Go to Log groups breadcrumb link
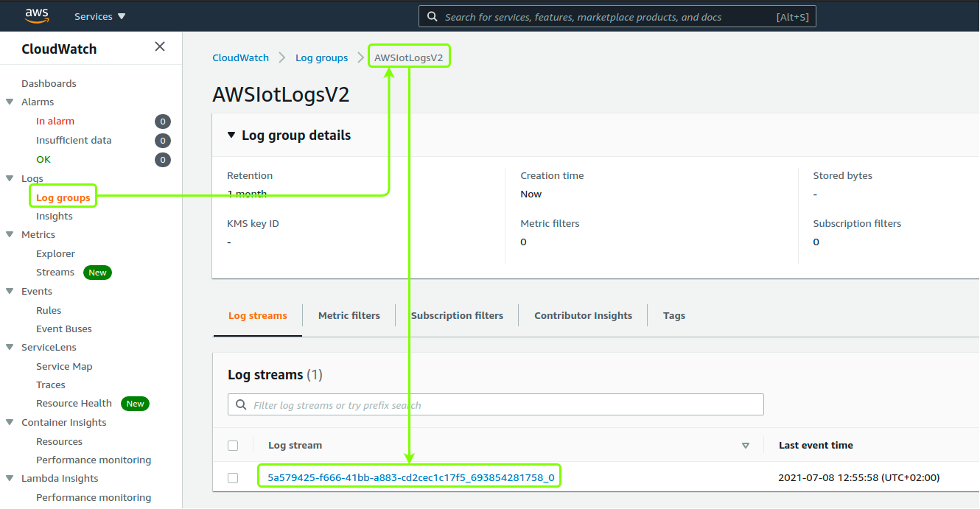Screen dimensions: 980x509 pyautogui.click(x=321, y=57)
